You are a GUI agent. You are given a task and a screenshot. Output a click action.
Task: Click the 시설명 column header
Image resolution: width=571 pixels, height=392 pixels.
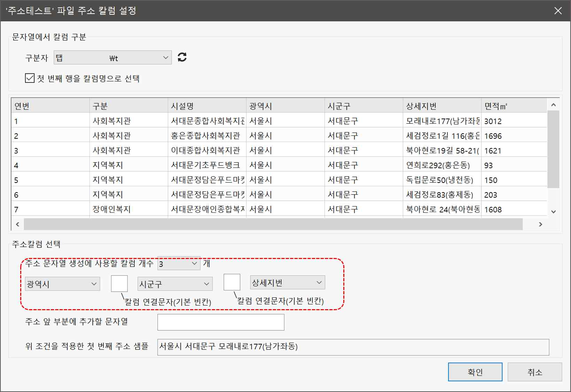pos(207,106)
